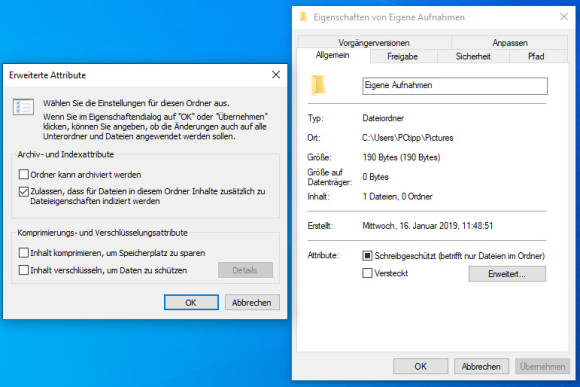Screen dimensions: 580x387
Task: Click the large folder icon beside the name field
Action: (x=318, y=85)
